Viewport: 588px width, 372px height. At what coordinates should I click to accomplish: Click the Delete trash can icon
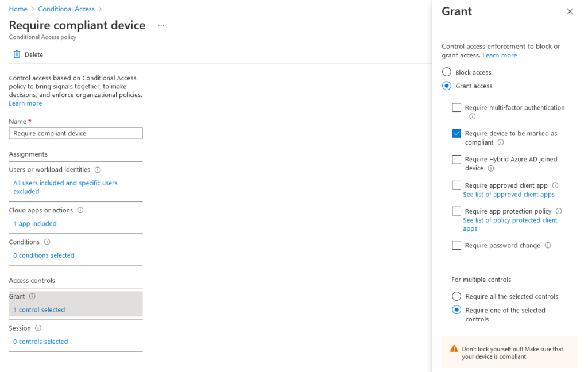[x=17, y=55]
